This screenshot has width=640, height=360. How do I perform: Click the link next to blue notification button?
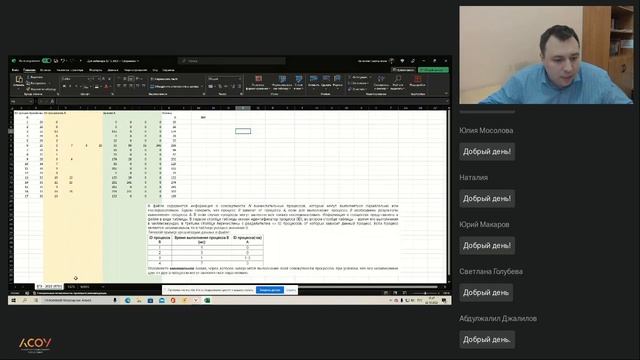291,290
